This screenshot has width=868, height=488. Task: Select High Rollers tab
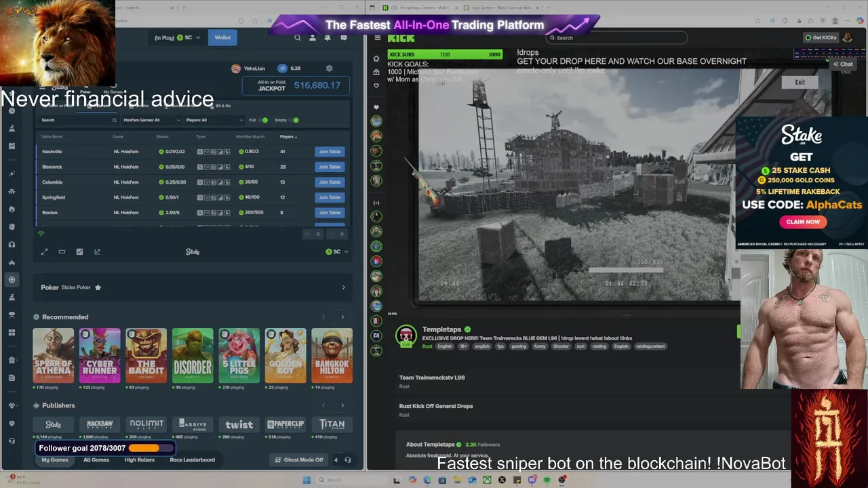[139, 460]
